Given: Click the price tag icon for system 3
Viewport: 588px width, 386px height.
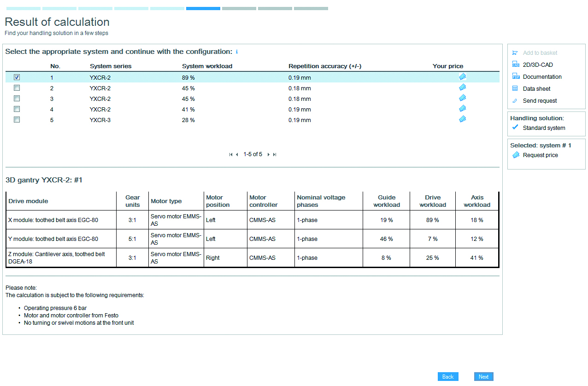Looking at the screenshot, I should click(x=462, y=98).
